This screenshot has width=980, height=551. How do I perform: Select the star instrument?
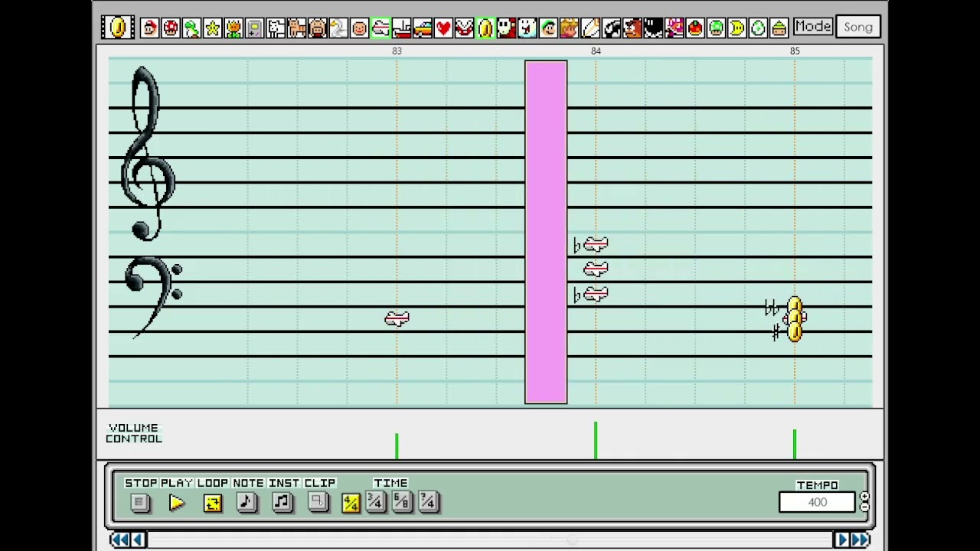213,28
